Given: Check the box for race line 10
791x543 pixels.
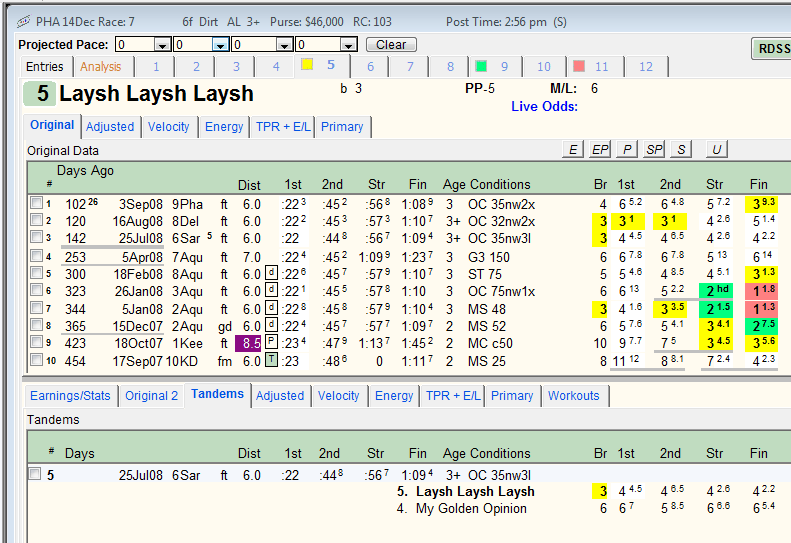Looking at the screenshot, I should coord(36,360).
